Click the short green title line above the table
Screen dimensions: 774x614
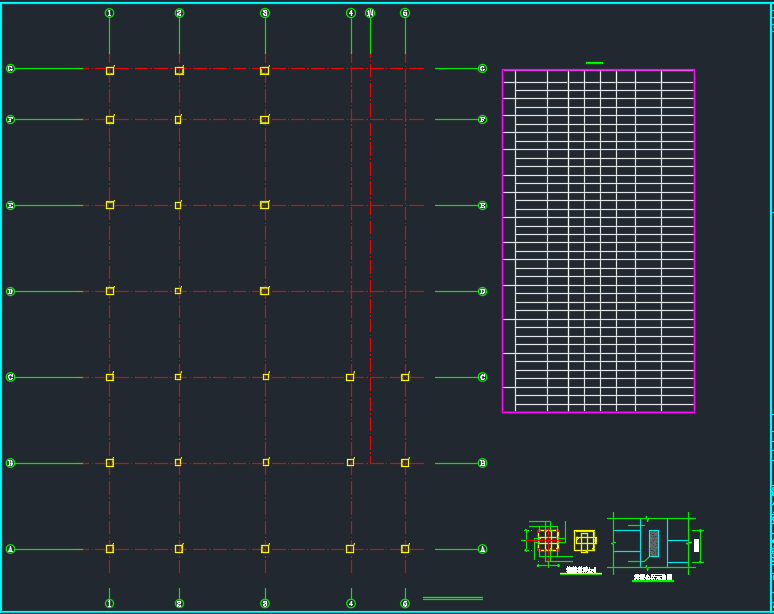[594, 63]
